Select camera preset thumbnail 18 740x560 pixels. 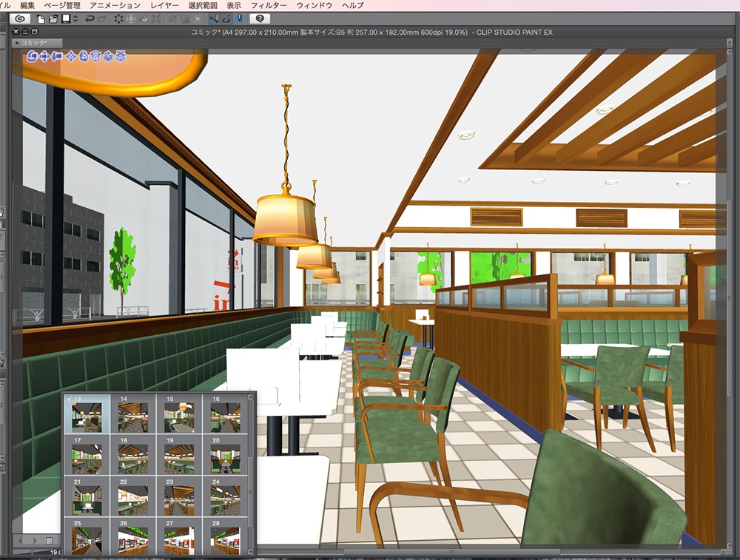[133, 455]
